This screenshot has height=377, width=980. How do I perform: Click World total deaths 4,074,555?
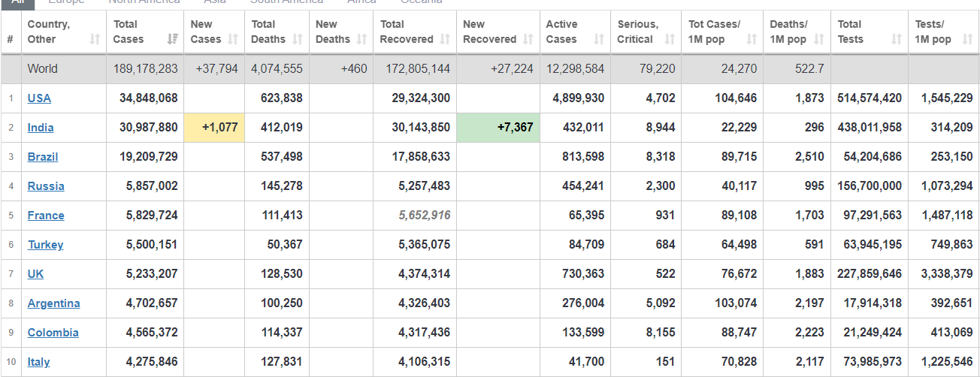point(277,68)
